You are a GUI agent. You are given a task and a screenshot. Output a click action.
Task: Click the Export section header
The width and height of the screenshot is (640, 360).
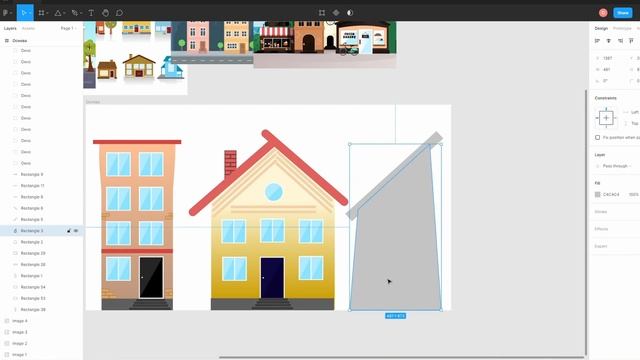[600, 246]
